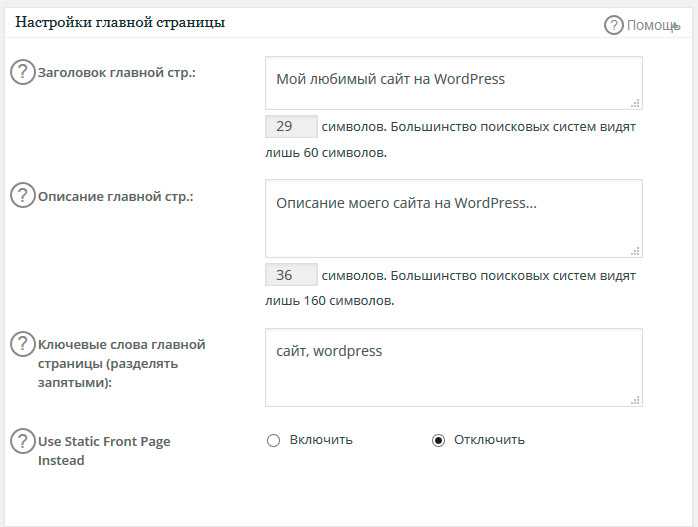Viewport: 698px width, 527px height.
Task: Click the 'Включить' option label
Action: (x=321, y=440)
